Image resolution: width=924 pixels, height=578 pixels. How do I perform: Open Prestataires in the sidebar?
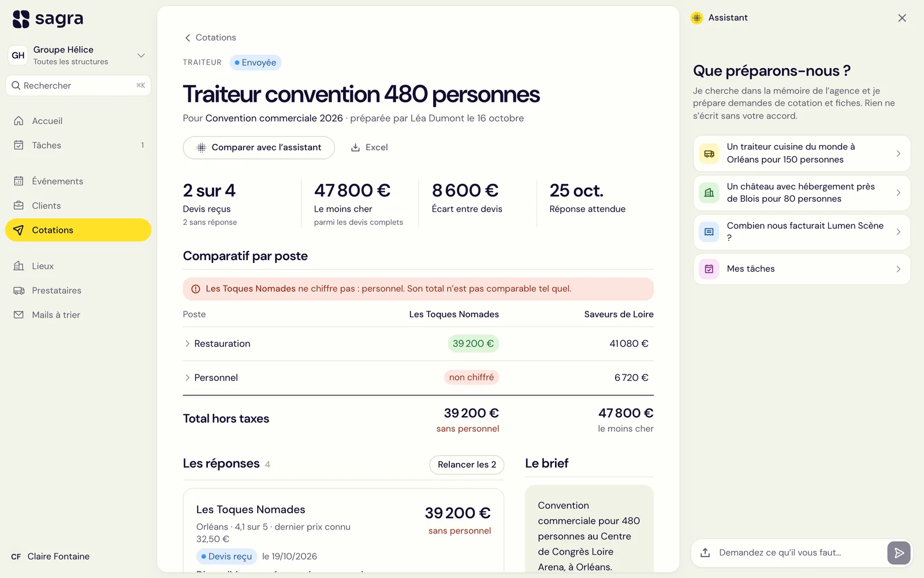pyautogui.click(x=79, y=291)
